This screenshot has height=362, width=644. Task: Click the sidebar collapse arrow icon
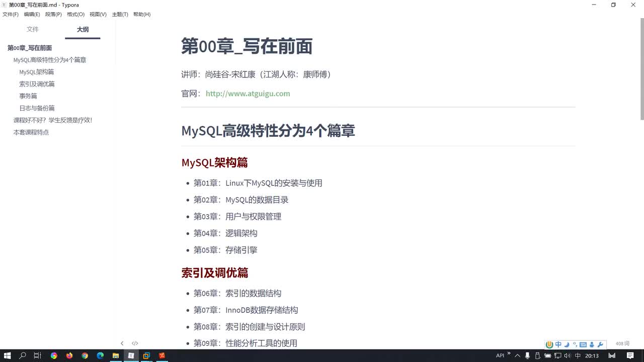(122, 343)
